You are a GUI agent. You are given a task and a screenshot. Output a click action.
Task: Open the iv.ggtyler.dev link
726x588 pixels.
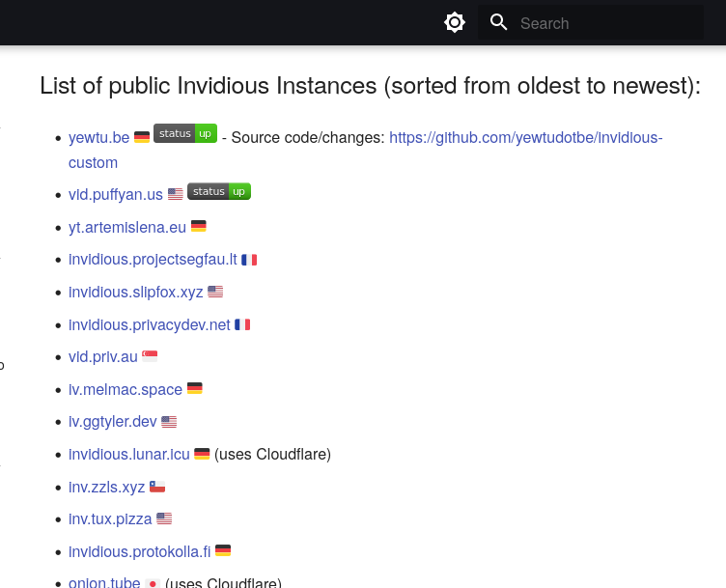click(x=113, y=422)
